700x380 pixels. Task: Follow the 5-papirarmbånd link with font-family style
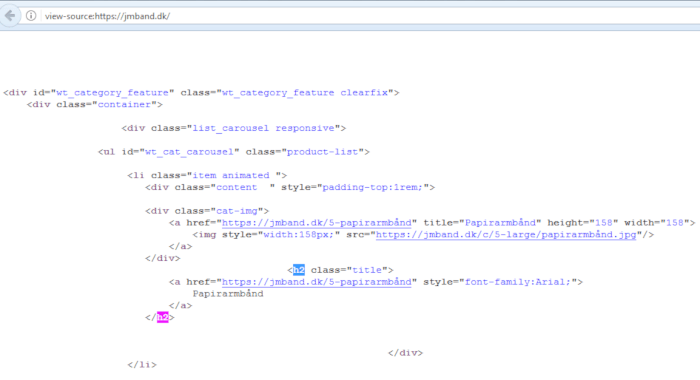click(x=317, y=282)
